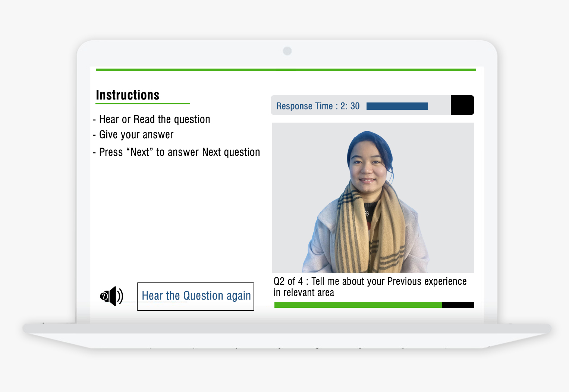Click the green question progress bar
The image size is (569, 392).
tap(358, 305)
